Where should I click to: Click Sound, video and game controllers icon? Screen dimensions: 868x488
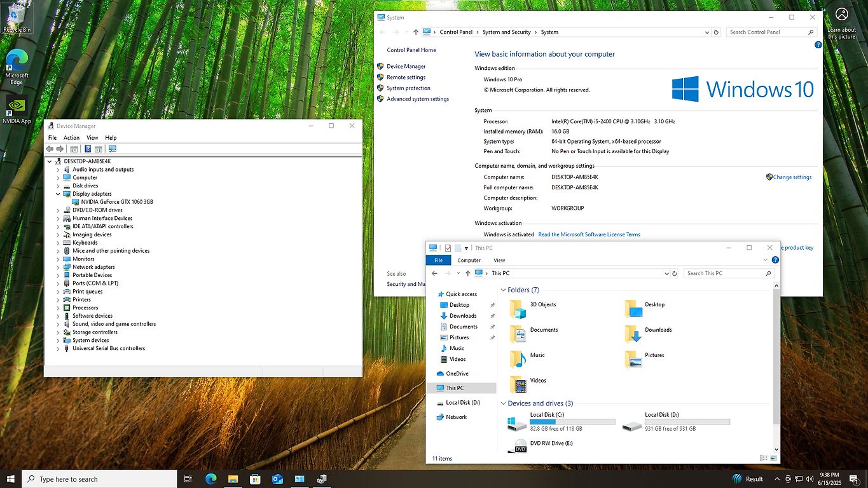67,324
